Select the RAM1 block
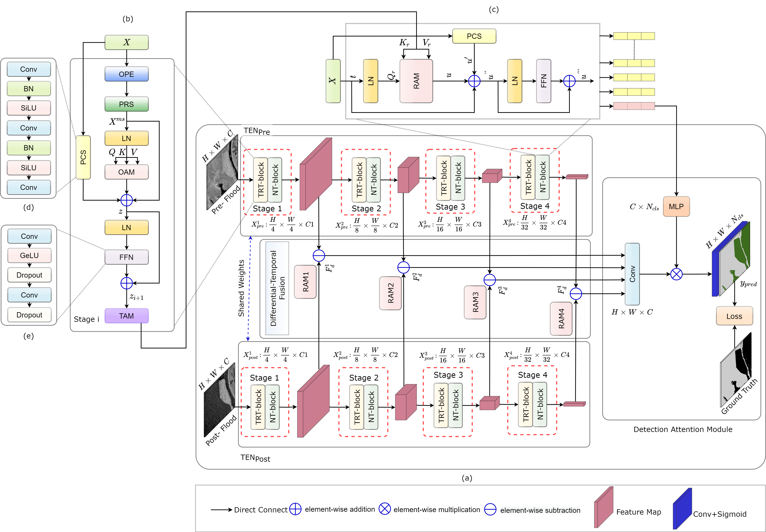The height and width of the screenshot is (532, 766). click(305, 282)
